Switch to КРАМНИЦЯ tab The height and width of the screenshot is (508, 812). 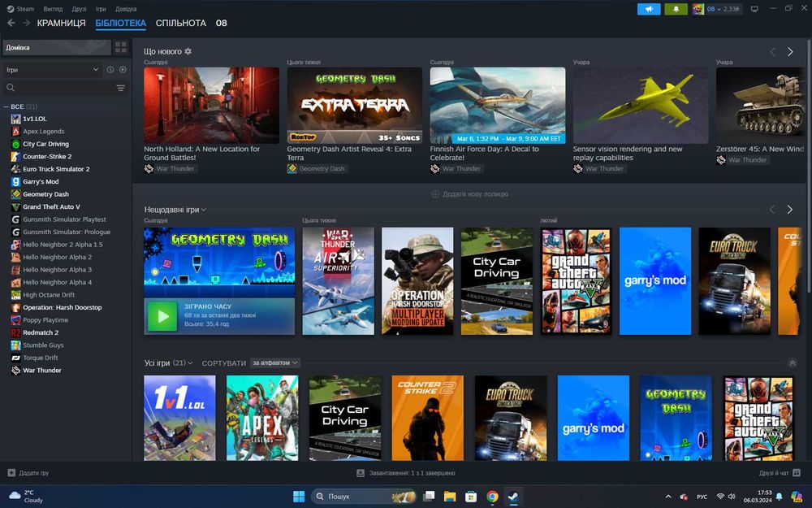61,23
